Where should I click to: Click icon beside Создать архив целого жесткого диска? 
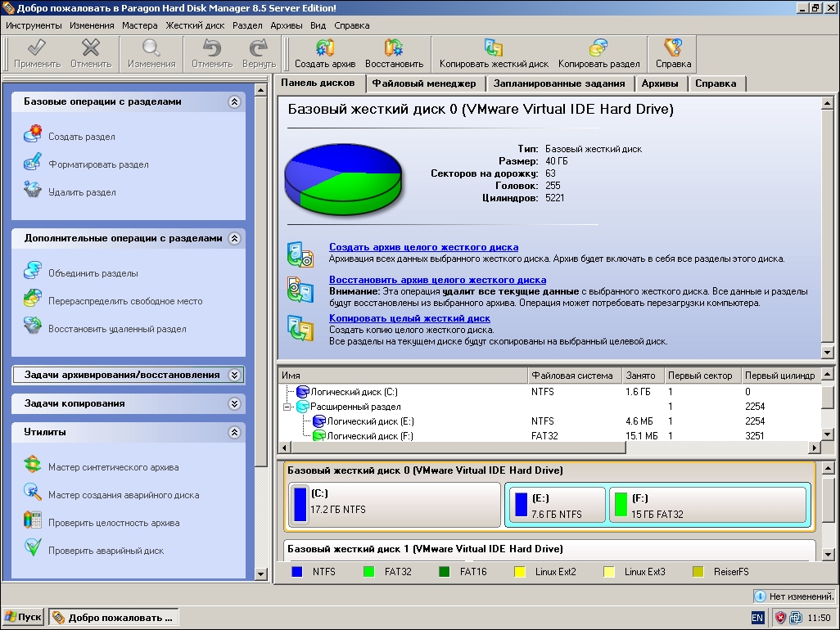[x=300, y=254]
